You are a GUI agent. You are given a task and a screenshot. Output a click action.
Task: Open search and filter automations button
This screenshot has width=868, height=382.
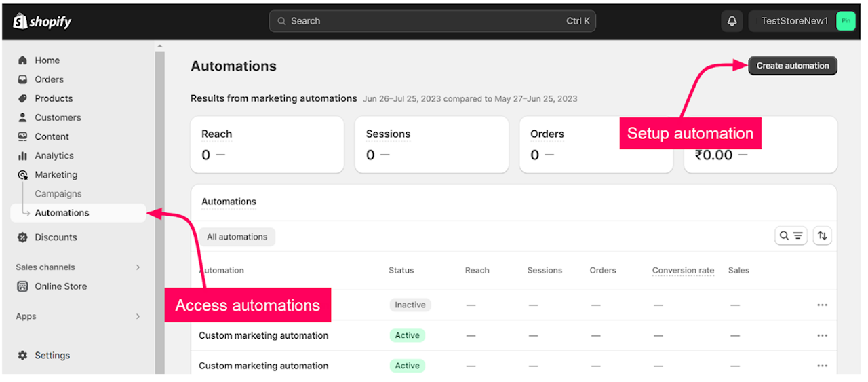click(791, 235)
